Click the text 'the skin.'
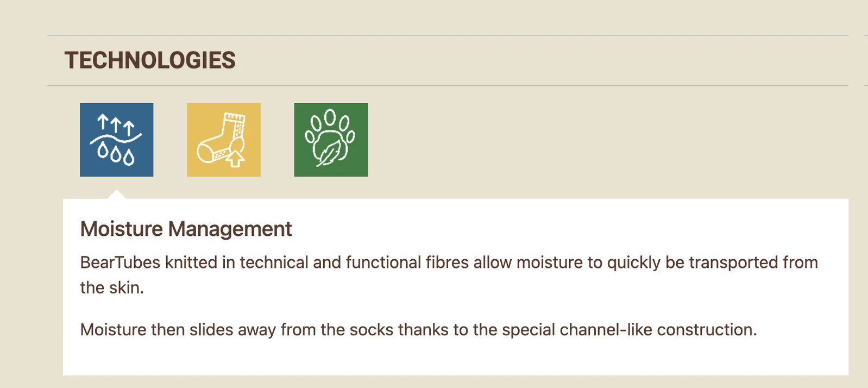 (x=112, y=287)
